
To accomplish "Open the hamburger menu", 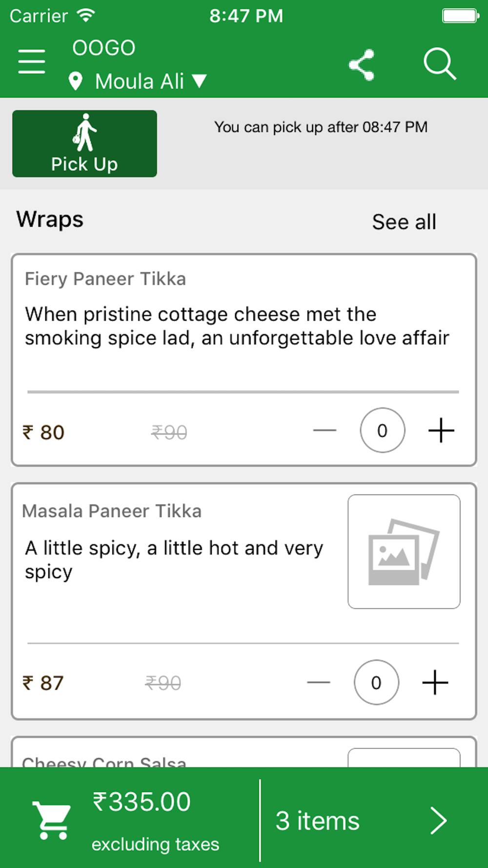I will click(32, 62).
